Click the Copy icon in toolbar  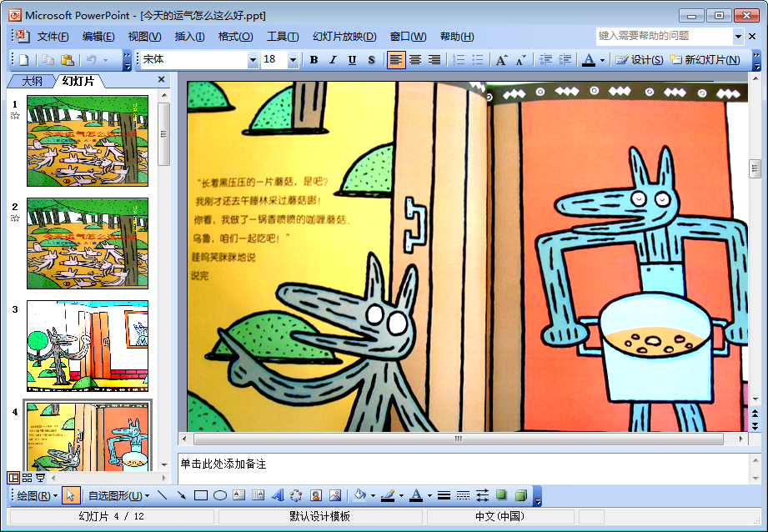point(48,60)
